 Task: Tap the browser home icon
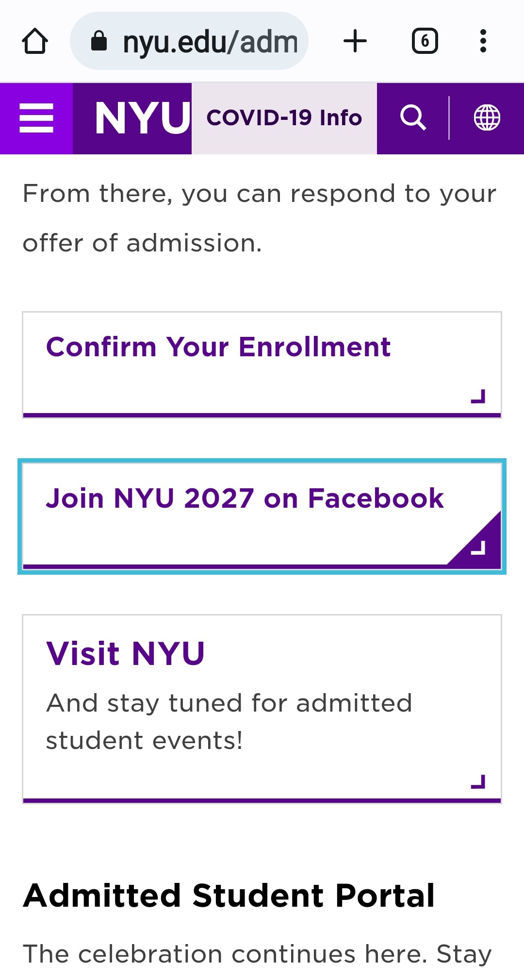[35, 41]
